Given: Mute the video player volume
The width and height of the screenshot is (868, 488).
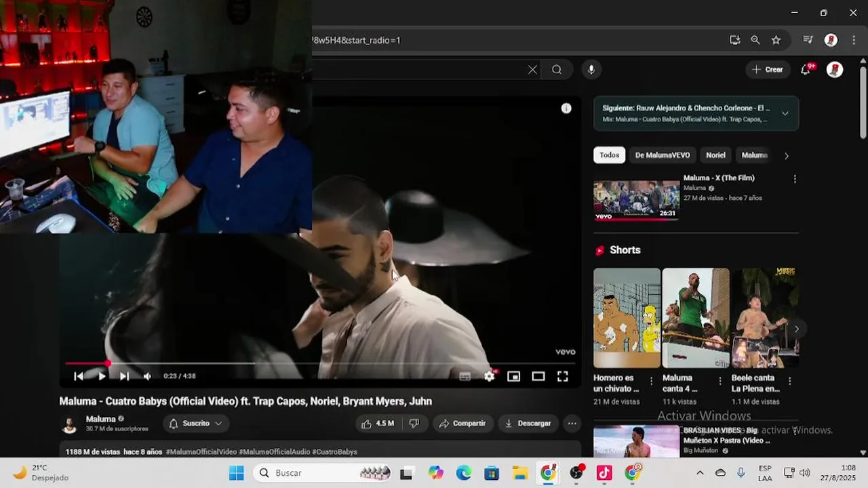Looking at the screenshot, I should 147,376.
